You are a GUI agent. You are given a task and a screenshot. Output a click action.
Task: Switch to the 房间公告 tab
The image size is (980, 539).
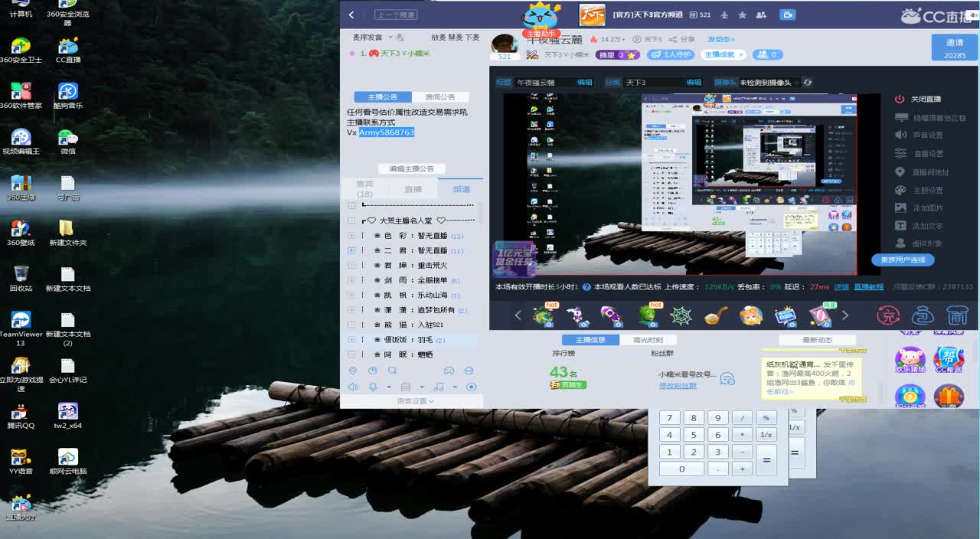(x=439, y=97)
